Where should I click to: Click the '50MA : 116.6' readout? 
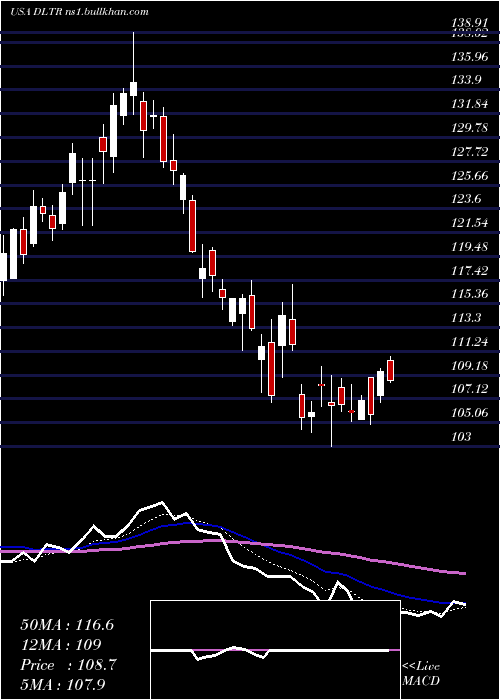pyautogui.click(x=67, y=625)
